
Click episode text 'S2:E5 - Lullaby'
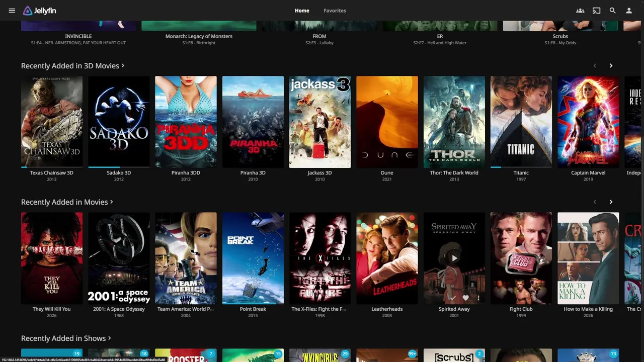pyautogui.click(x=319, y=43)
